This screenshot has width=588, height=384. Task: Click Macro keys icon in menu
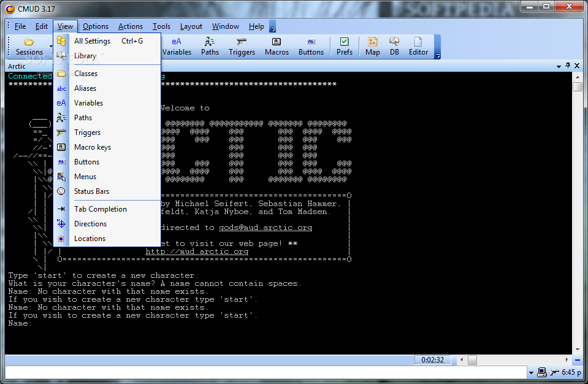pyautogui.click(x=61, y=147)
